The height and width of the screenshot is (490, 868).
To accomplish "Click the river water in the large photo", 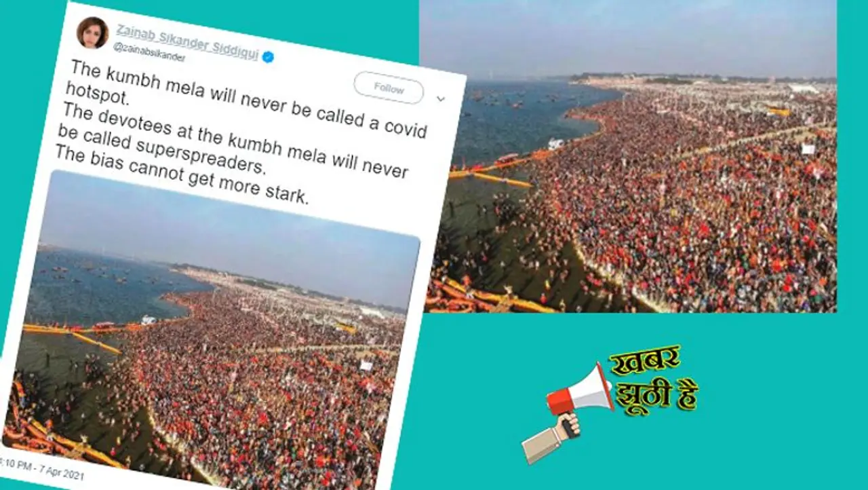I will (522, 122).
